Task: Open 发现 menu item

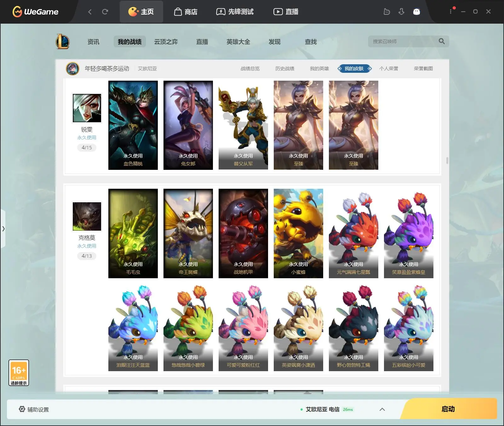Action: tap(274, 42)
